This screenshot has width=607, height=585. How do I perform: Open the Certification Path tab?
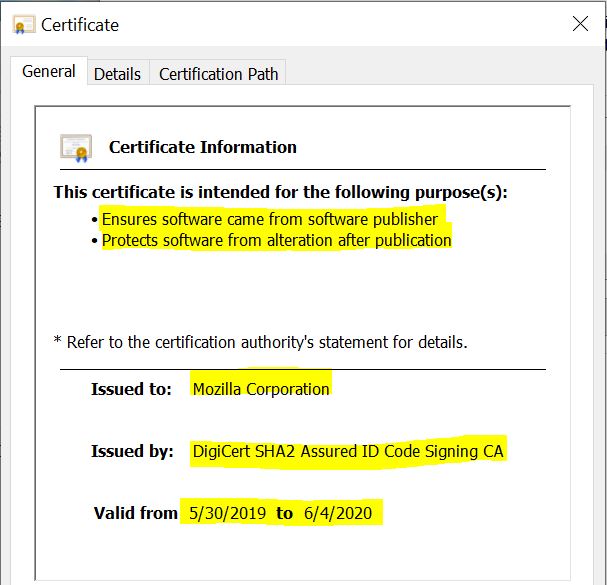pyautogui.click(x=218, y=74)
